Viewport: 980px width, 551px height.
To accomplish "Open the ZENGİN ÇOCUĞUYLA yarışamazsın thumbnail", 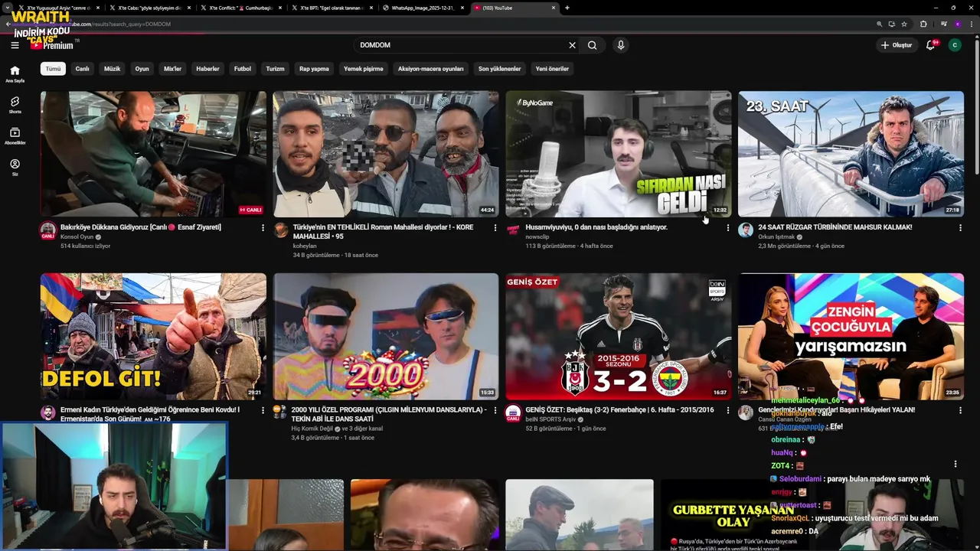I will [851, 337].
